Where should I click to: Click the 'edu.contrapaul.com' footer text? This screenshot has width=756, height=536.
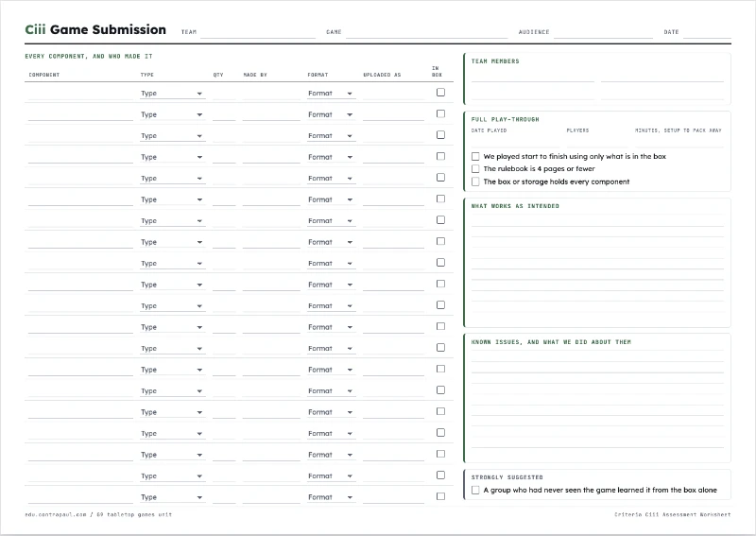pos(56,515)
